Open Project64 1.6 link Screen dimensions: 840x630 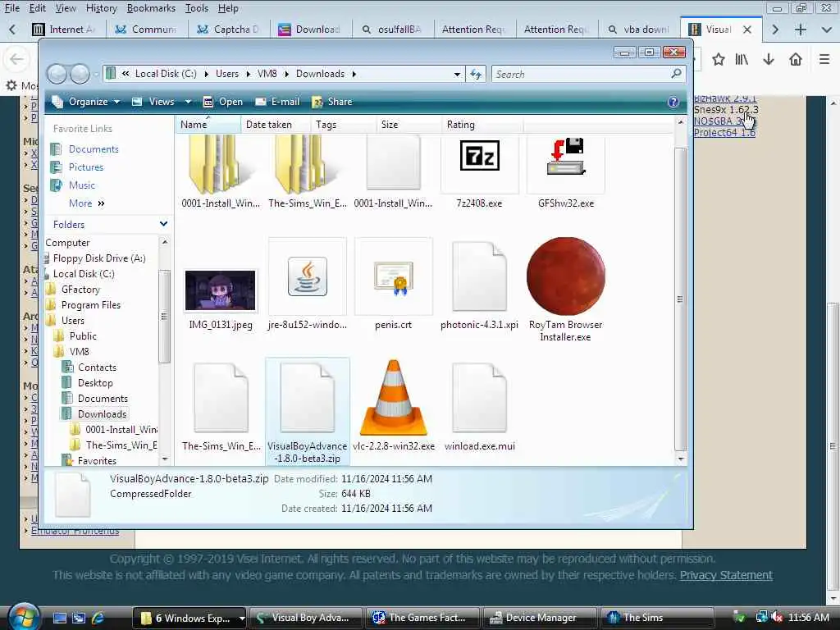(724, 132)
